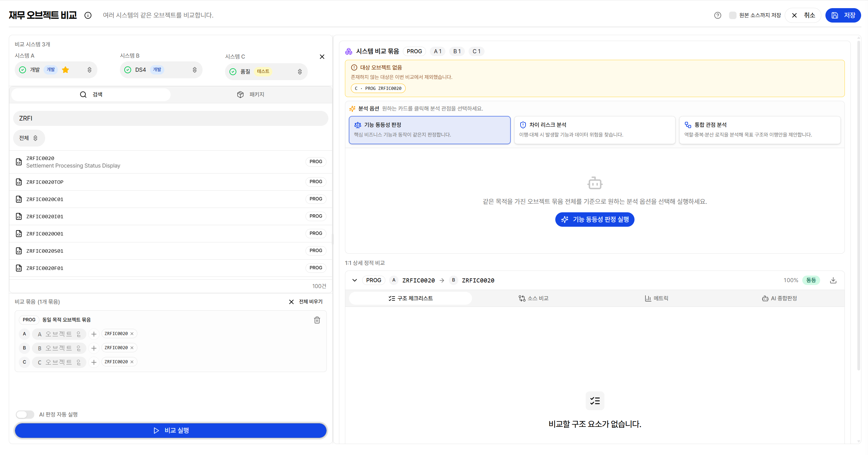The width and height of the screenshot is (868, 455).
Task: Remove ZRFIC0020 chip from row B
Action: (132, 348)
